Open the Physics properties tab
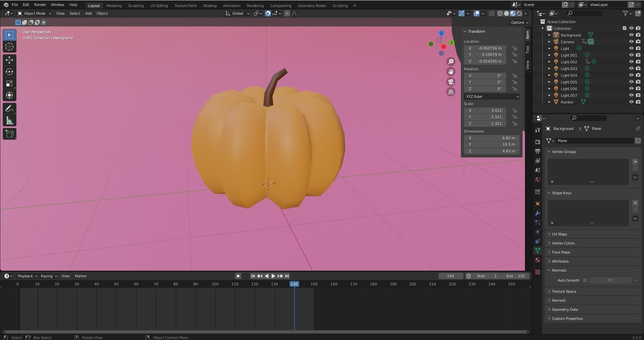Image resolution: width=644 pixels, height=340 pixels. point(538,232)
